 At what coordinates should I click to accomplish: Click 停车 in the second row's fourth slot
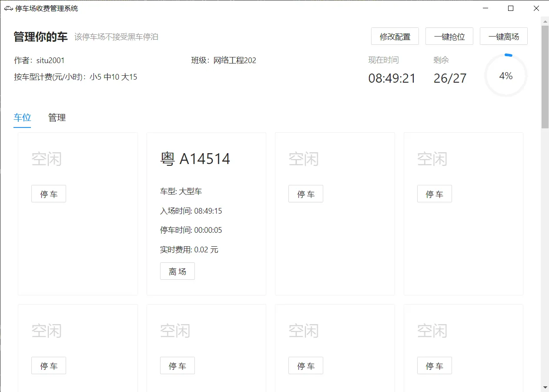[434, 366]
